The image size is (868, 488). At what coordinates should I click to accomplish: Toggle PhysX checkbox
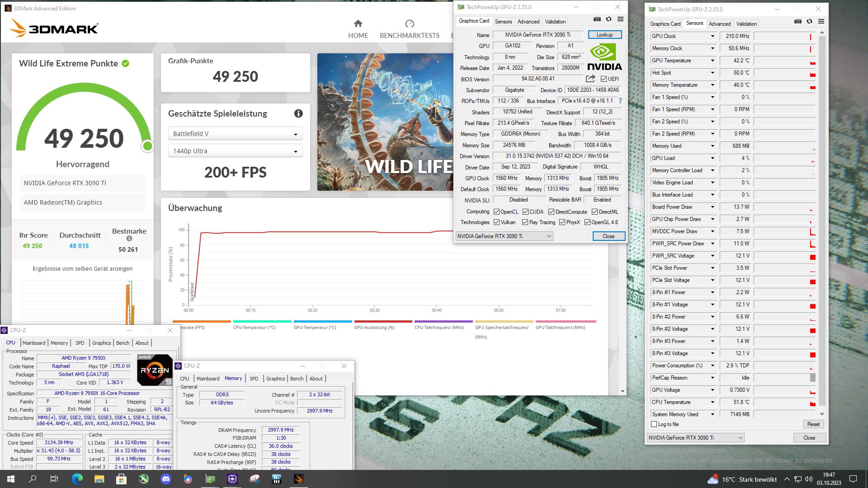[562, 222]
